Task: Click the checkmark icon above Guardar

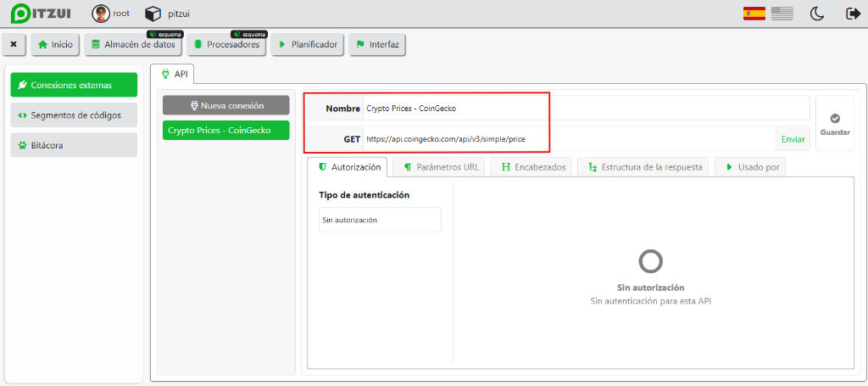Action: click(835, 118)
